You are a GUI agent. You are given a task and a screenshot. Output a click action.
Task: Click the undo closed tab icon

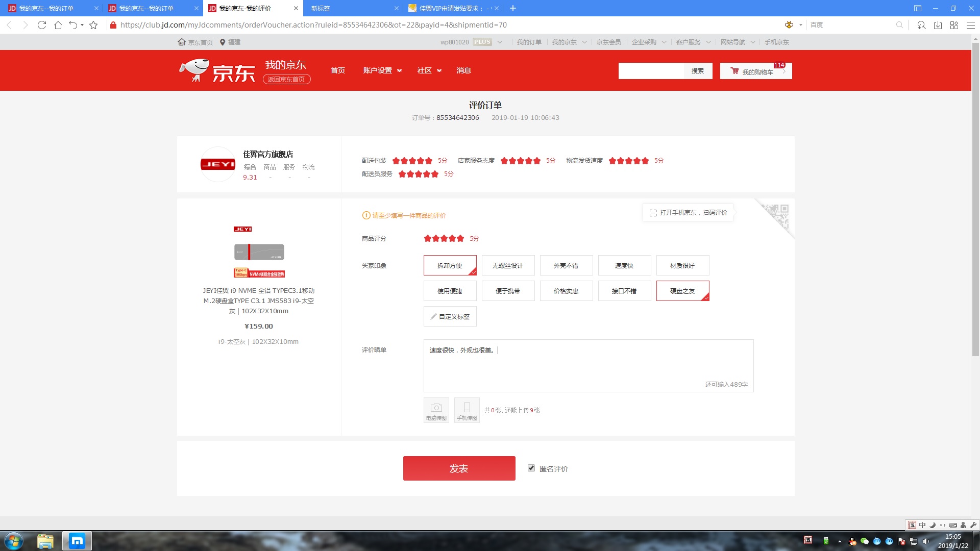tap(73, 25)
